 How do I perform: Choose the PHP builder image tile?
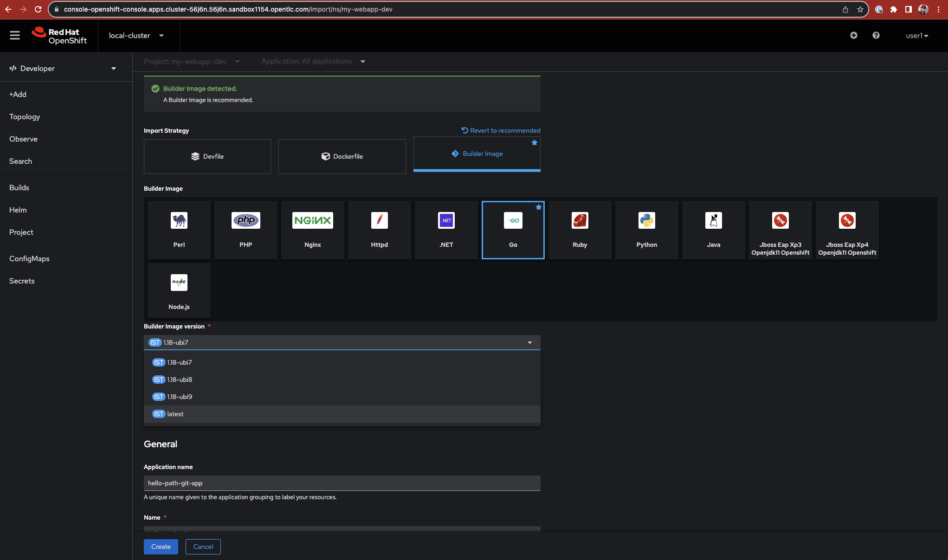(x=245, y=230)
